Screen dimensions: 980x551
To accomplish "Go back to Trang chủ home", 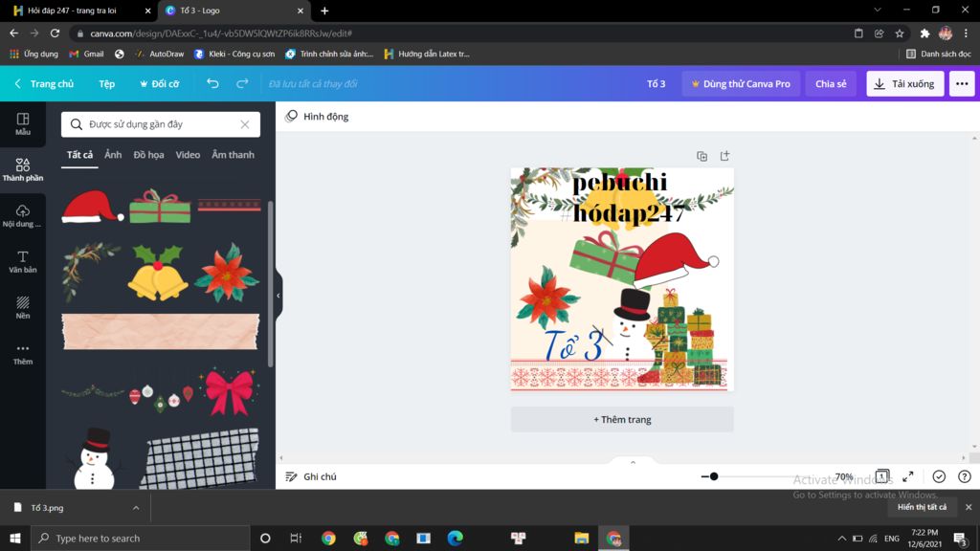I will tap(44, 84).
